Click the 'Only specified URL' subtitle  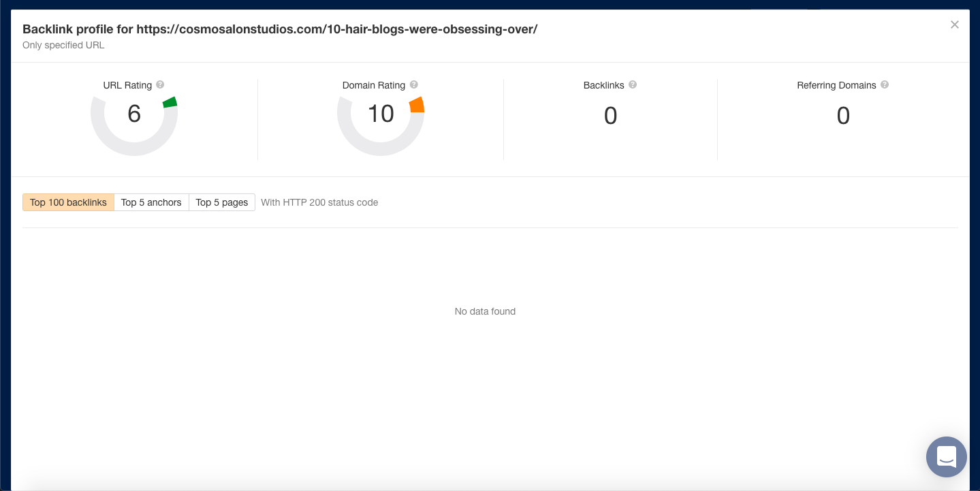[65, 45]
